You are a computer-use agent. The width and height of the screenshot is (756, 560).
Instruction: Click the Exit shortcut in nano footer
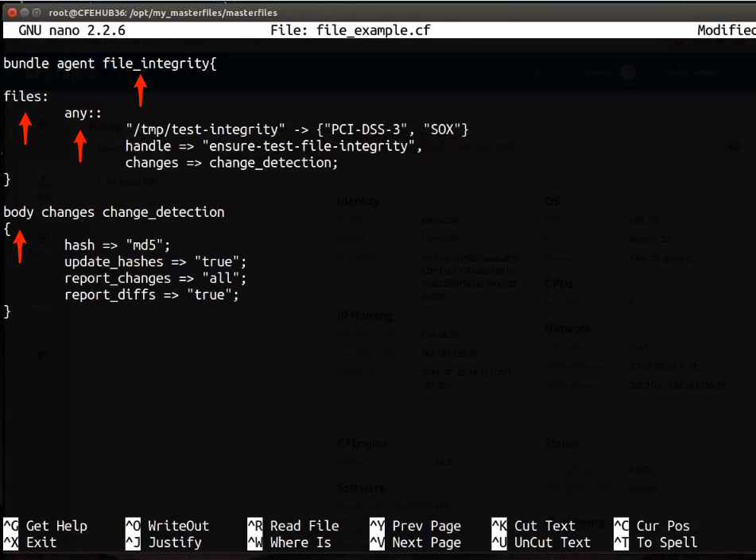(41, 543)
